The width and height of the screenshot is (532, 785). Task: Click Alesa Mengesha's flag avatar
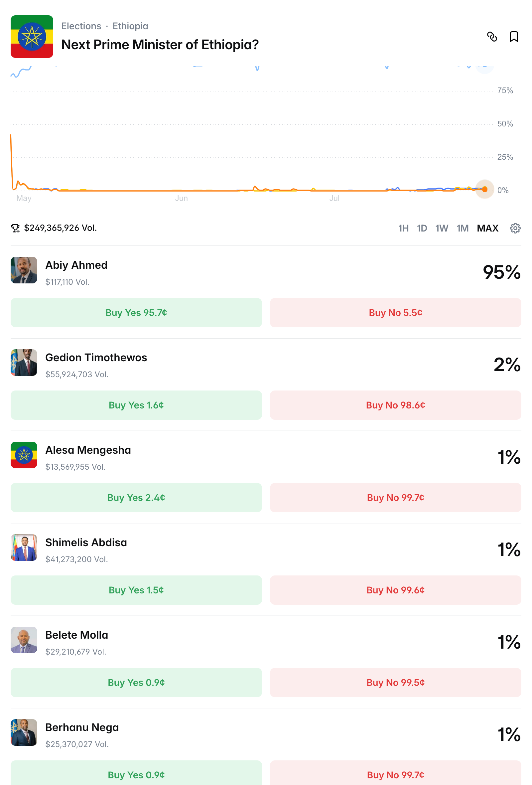pyautogui.click(x=24, y=455)
